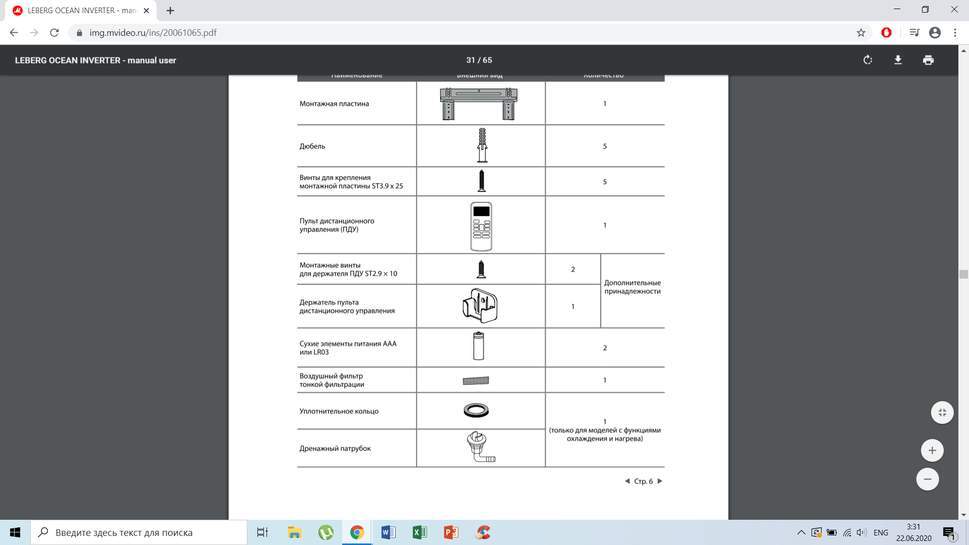Click the 'Монтажная пластина' table cell
The image size is (969, 545).
357,103
